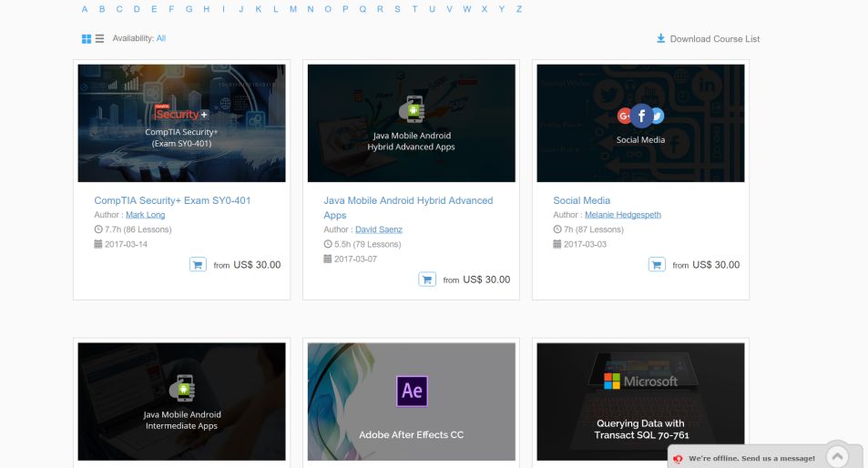
Task: Open Social Media course thumbnail
Action: click(640, 123)
